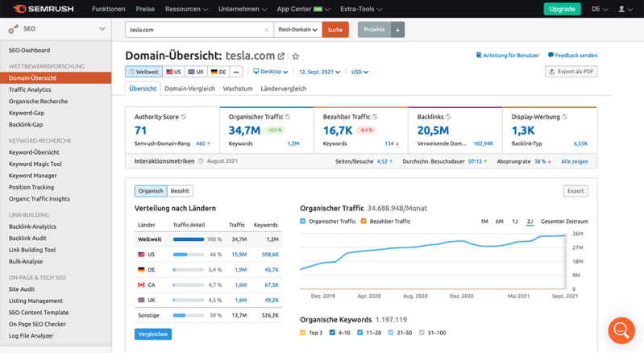The height and width of the screenshot is (353, 644).
Task: Open more databases ellipsis button
Action: coord(236,72)
